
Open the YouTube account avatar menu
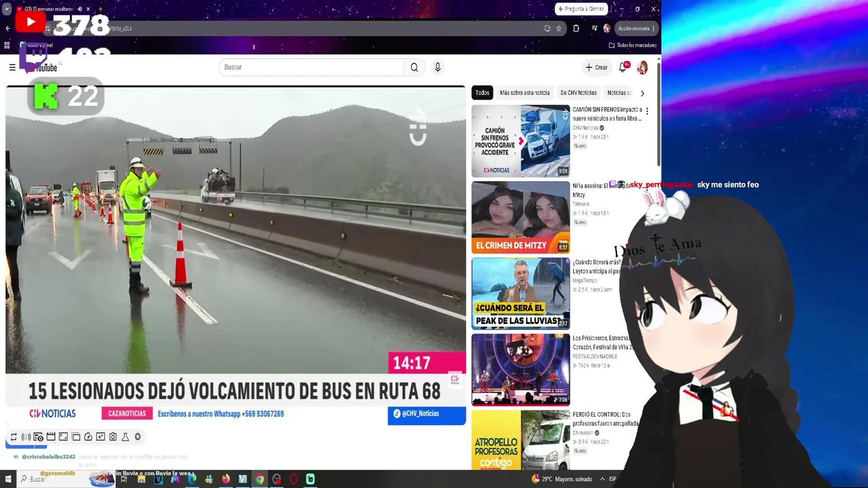pyautogui.click(x=642, y=67)
